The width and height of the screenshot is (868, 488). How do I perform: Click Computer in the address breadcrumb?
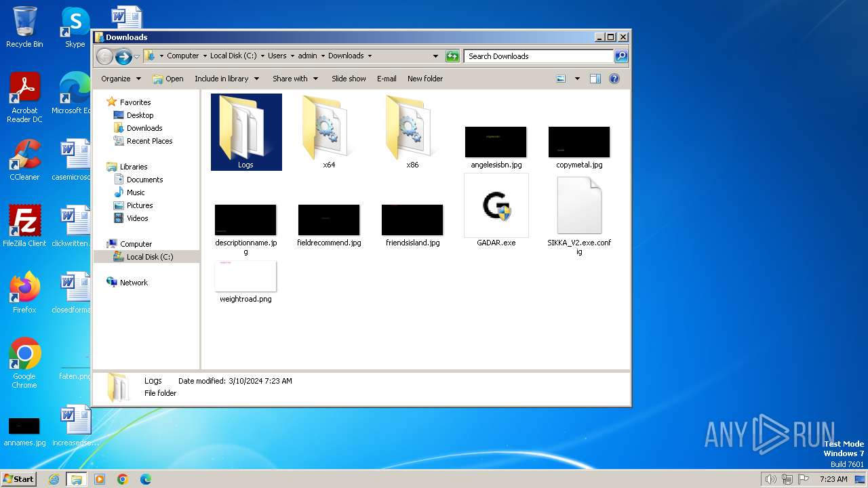pyautogui.click(x=183, y=56)
